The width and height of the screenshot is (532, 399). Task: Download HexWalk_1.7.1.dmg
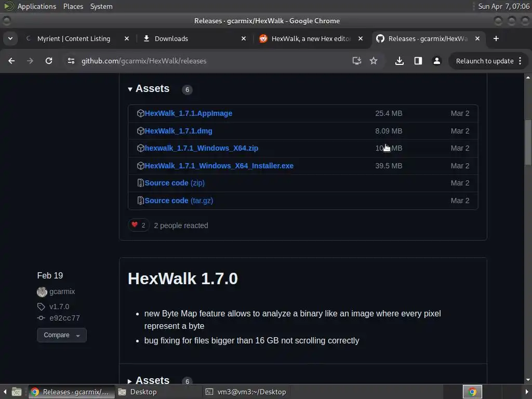179,131
